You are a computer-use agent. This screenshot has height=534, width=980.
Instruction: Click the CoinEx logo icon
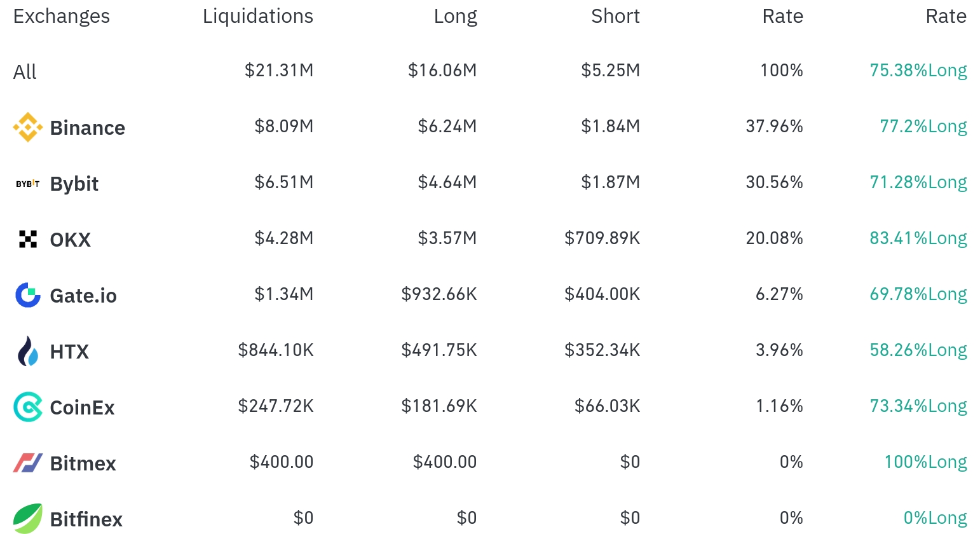click(x=28, y=407)
